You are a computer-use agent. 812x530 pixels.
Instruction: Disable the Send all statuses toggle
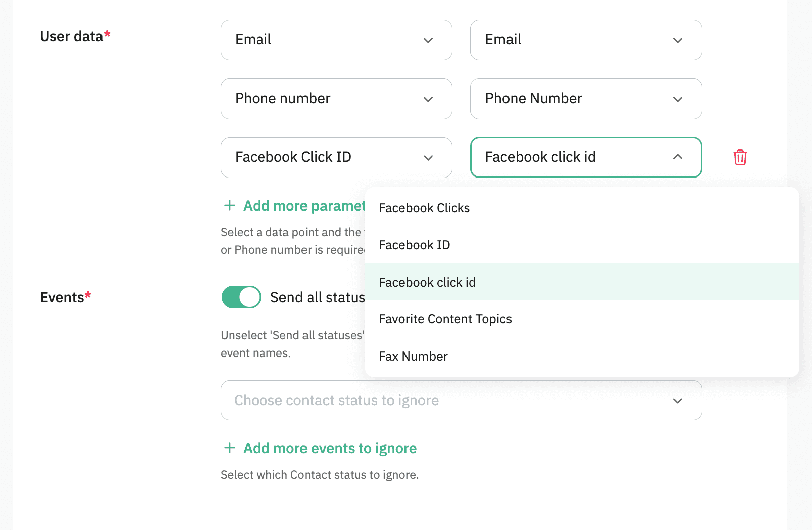[241, 297]
